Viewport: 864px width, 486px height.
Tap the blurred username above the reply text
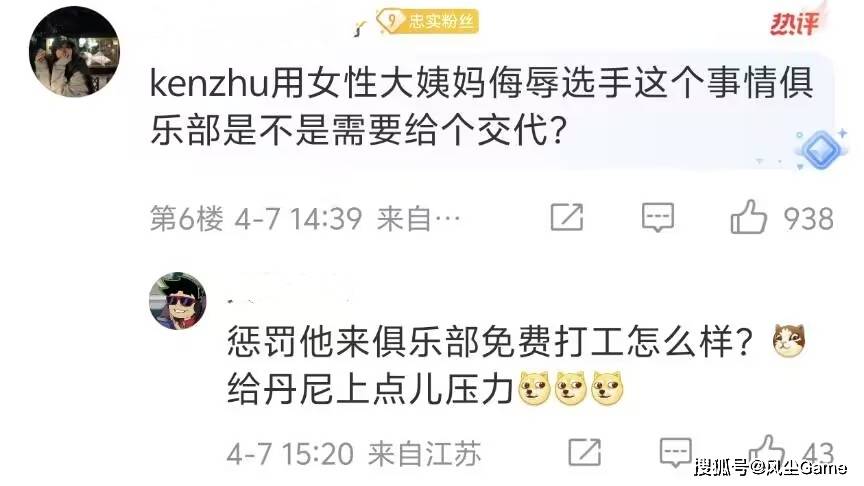(x=289, y=293)
